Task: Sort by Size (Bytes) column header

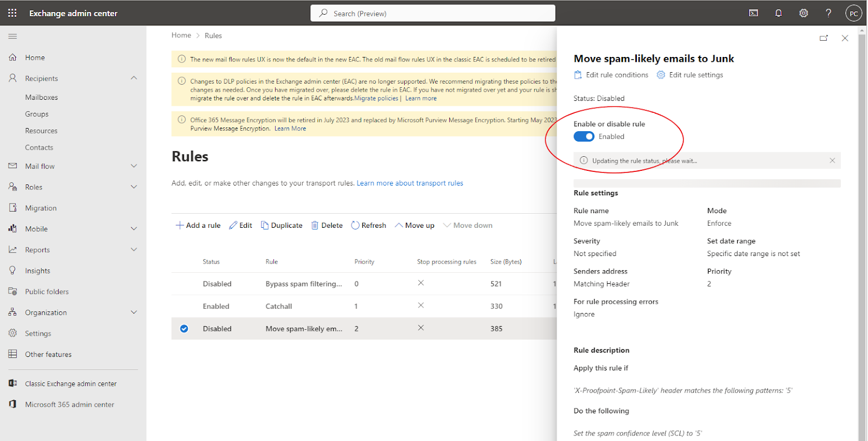Action: [506, 261]
